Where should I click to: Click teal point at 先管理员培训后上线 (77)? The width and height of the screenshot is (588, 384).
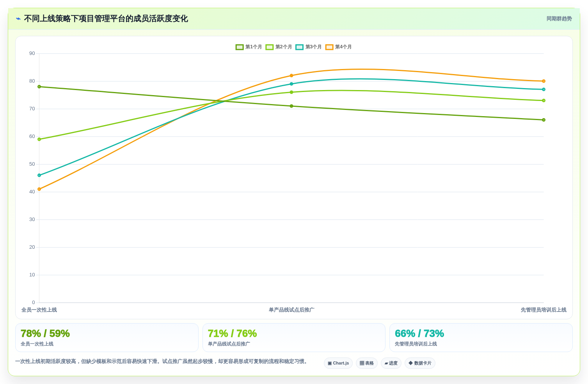(x=544, y=89)
